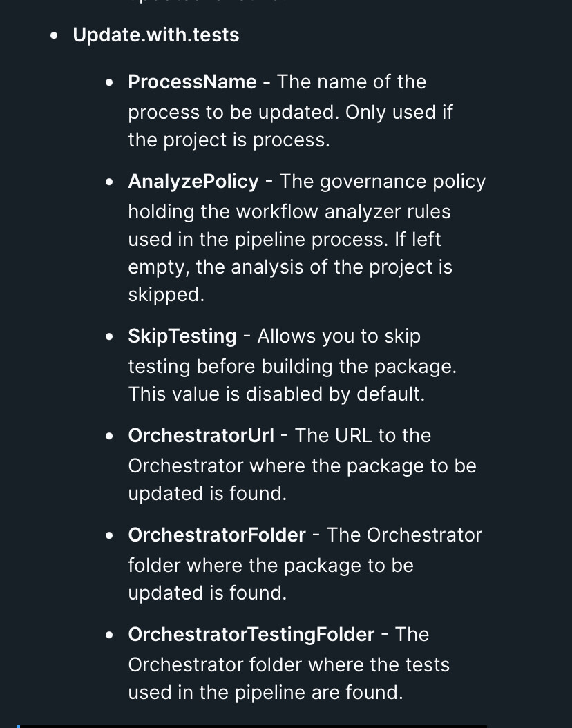Click sentence 'This value is disabled by default.'
Viewport: 572px width, 728px height.
(x=276, y=394)
